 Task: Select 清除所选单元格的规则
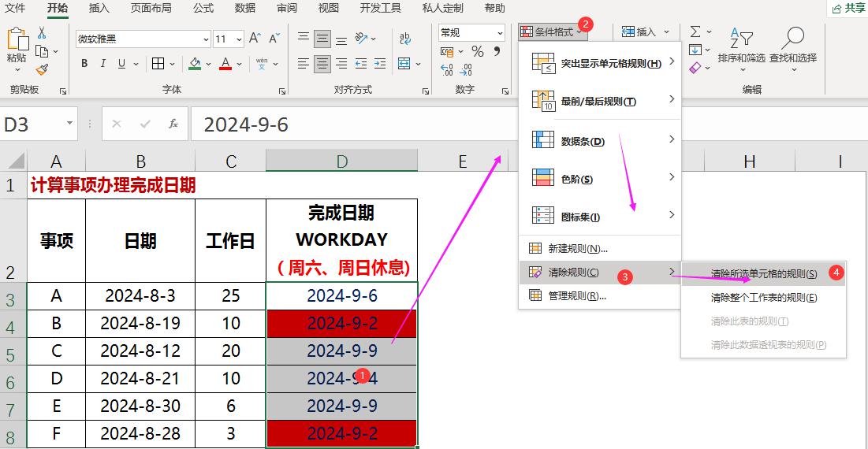763,273
